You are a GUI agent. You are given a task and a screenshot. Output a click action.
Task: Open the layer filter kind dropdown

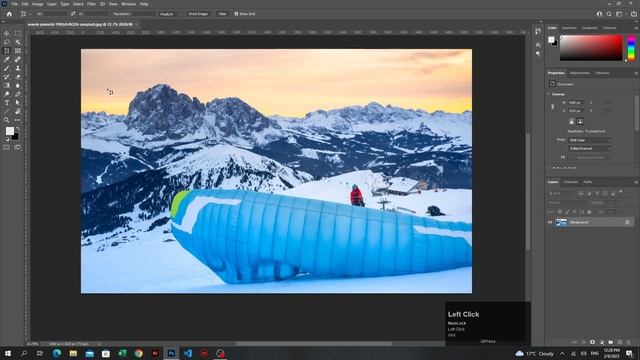click(x=562, y=193)
